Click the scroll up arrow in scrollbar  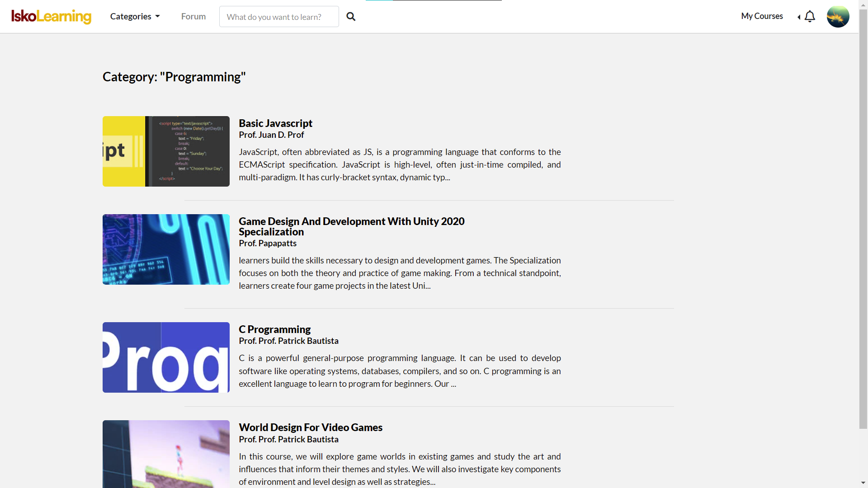[x=863, y=4]
